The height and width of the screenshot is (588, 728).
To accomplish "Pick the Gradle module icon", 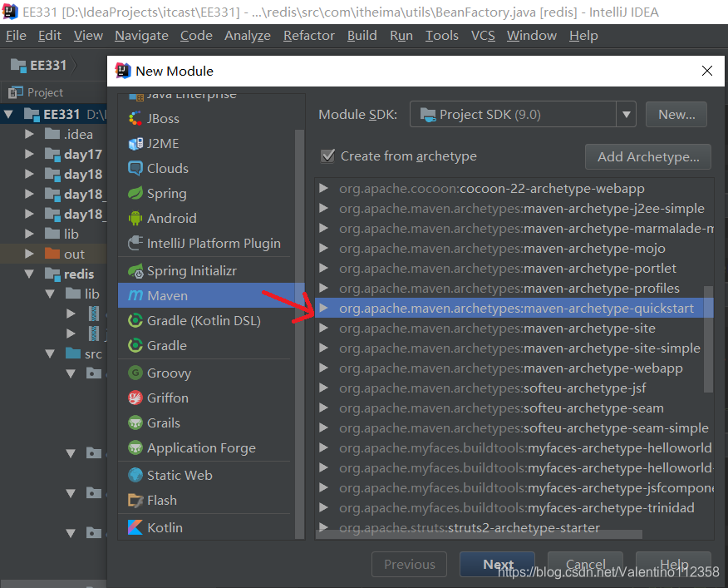I will (x=135, y=345).
